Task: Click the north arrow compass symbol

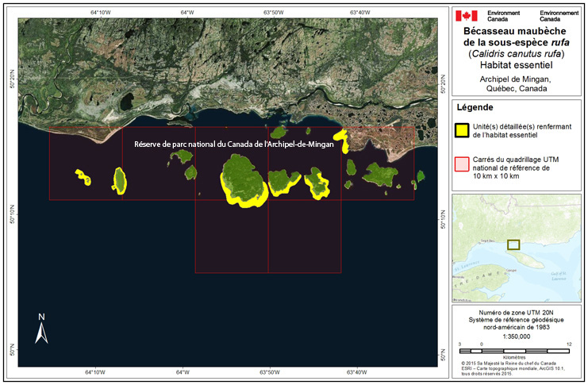Action: point(42,328)
